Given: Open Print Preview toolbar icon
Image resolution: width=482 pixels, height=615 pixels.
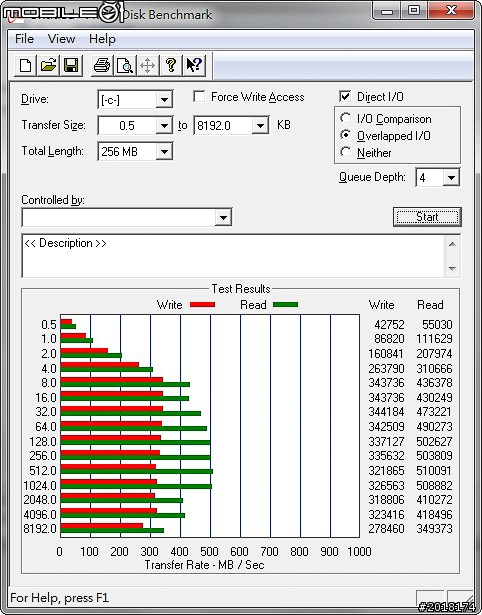Looking at the screenshot, I should (x=125, y=65).
